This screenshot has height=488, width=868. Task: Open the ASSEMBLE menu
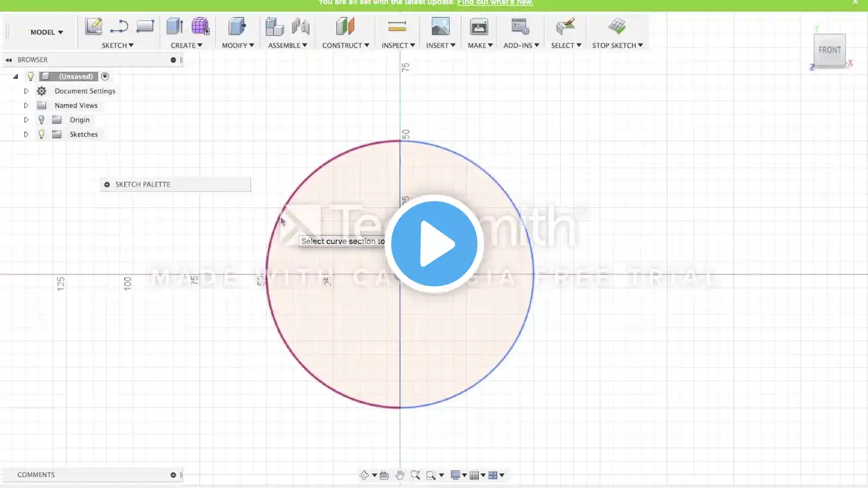[288, 45]
